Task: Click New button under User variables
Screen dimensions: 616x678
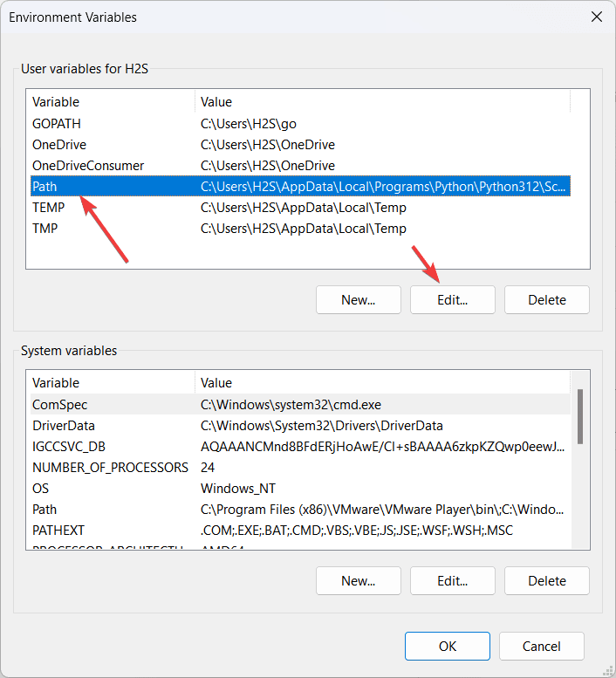Action: pos(359,299)
